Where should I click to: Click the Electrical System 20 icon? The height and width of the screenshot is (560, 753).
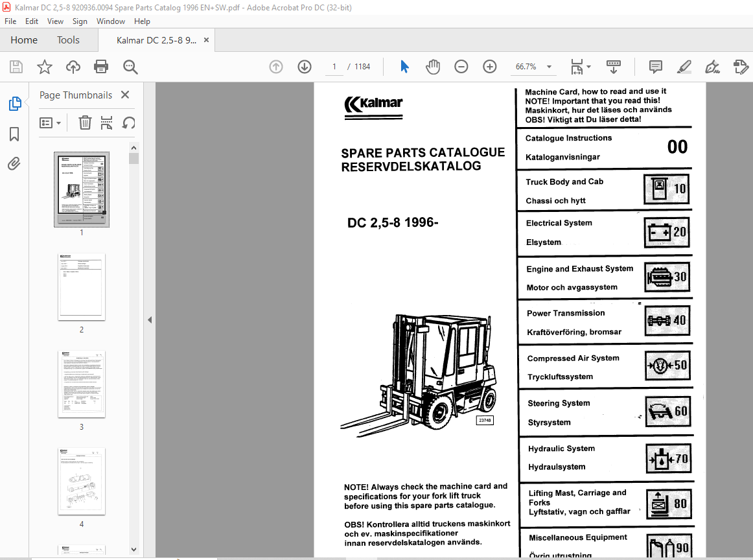coord(667,232)
